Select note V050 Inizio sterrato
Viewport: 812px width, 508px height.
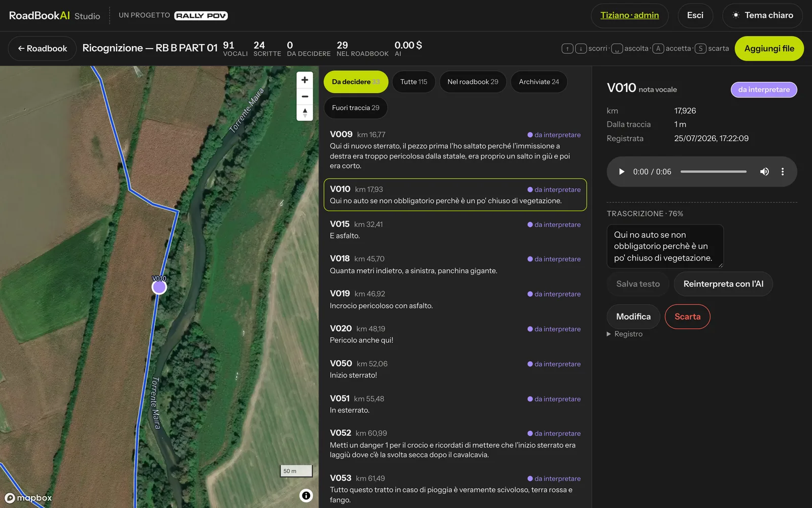click(455, 369)
